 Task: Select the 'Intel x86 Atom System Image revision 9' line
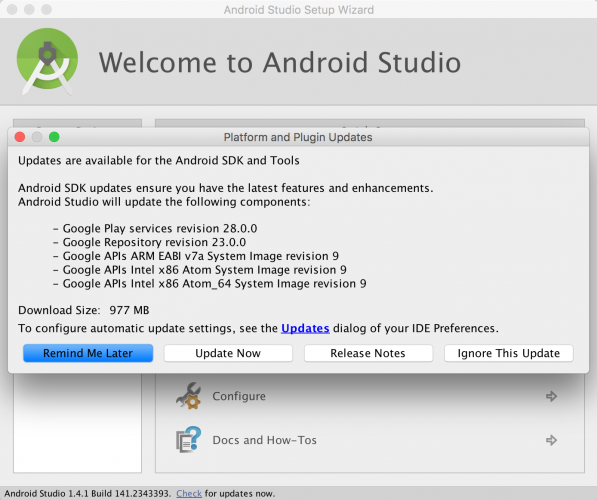tap(200, 270)
